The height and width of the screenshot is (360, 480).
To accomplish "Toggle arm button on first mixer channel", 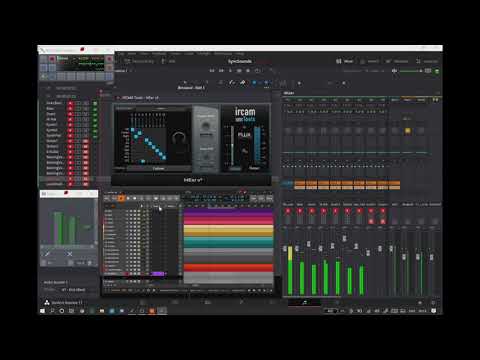I will (x=288, y=211).
